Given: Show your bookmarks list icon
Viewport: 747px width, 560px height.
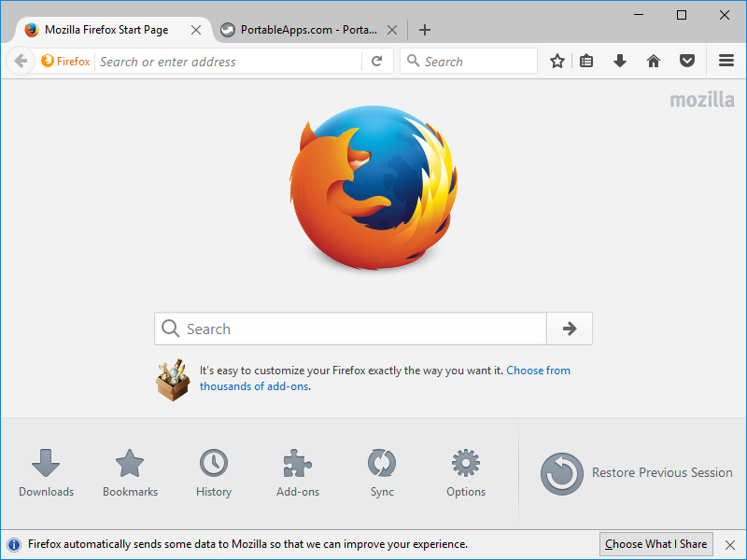Looking at the screenshot, I should [586, 62].
